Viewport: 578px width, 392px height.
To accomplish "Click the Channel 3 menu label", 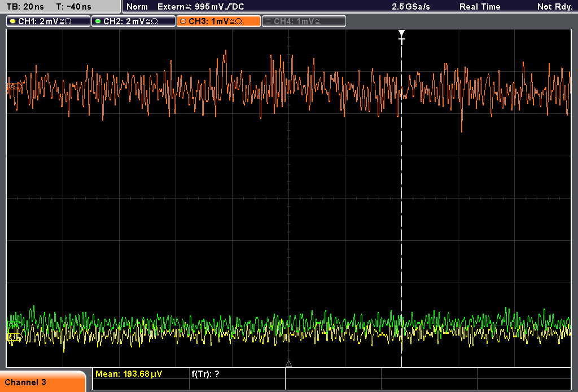I will tap(25, 382).
